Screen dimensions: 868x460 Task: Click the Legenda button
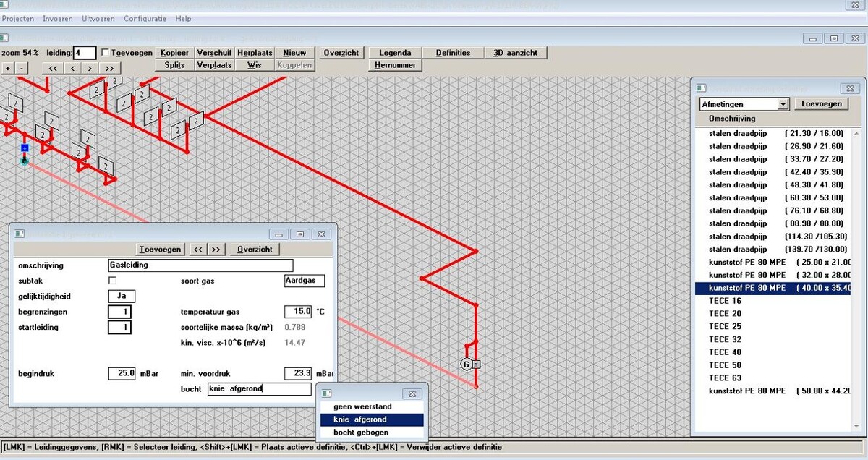395,53
